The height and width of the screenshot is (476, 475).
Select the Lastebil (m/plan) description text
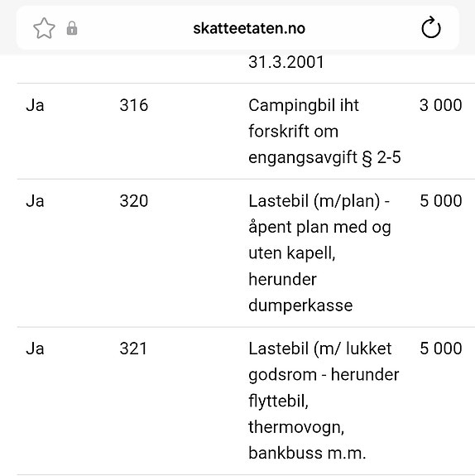[x=319, y=252]
